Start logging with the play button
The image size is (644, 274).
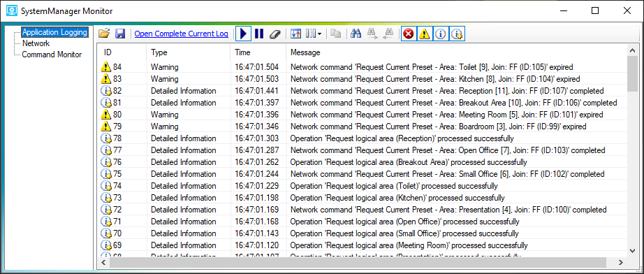coord(243,34)
